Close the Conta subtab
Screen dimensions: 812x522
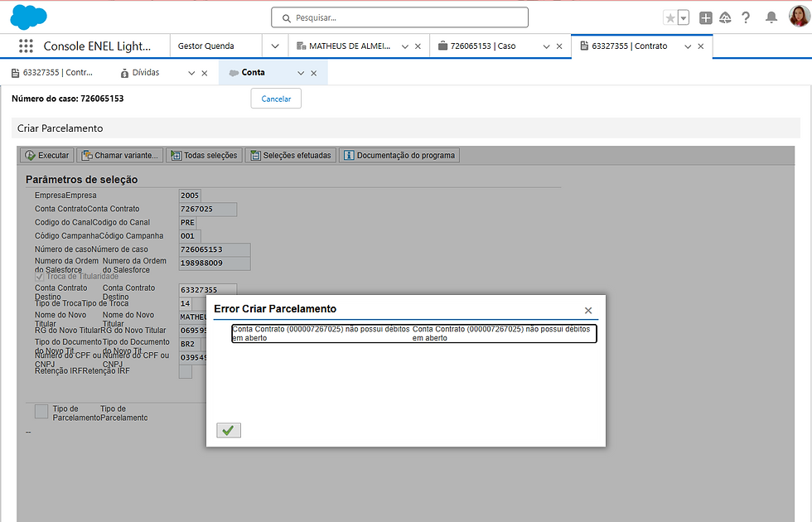pos(314,73)
